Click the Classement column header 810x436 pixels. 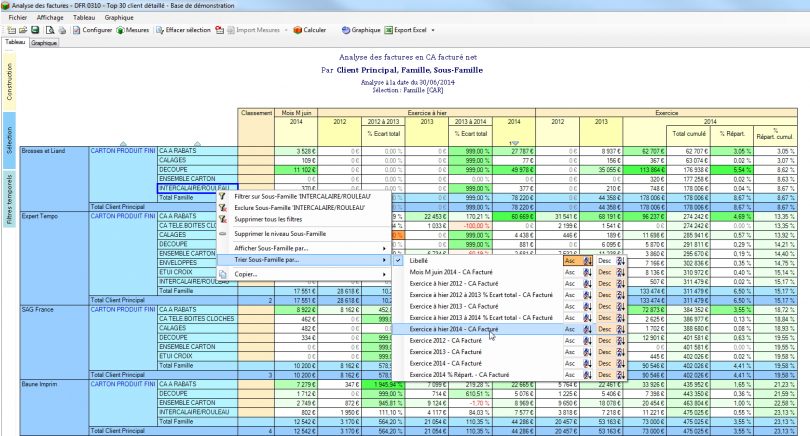(x=256, y=127)
